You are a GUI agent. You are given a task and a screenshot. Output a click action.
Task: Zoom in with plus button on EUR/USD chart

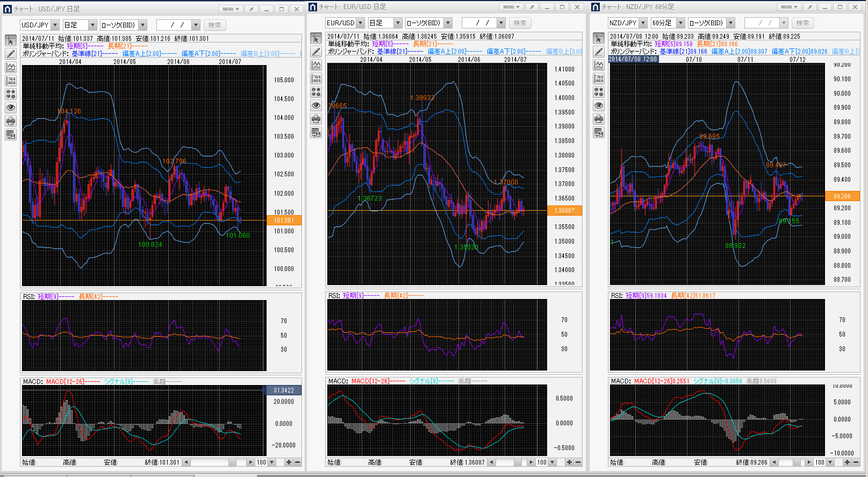569,462
